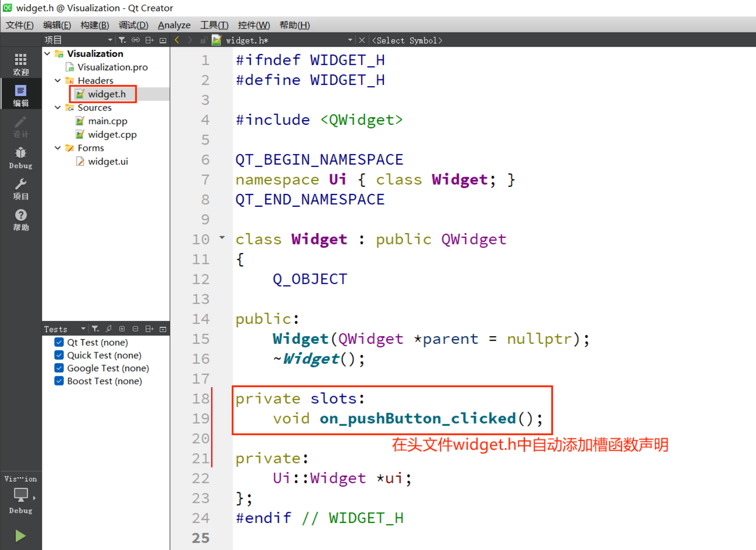Expand all items in the Tests pane

[x=122, y=329]
